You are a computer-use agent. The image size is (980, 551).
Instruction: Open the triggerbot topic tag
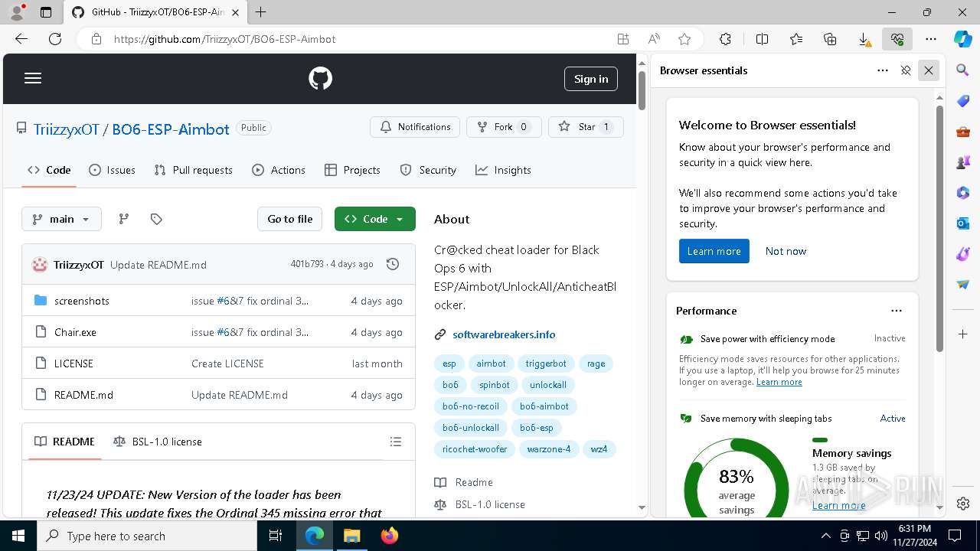(546, 364)
